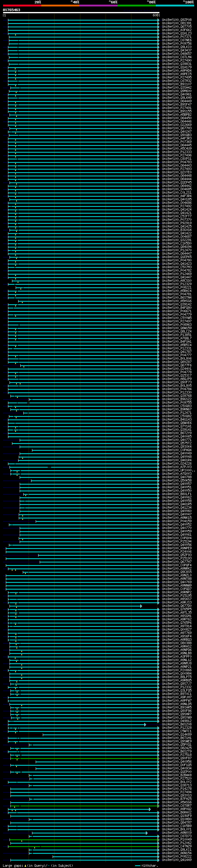Screen dimensions: 197x868
Task: Open hit UniRef100_Q6T705
Action: tap(176, 26)
